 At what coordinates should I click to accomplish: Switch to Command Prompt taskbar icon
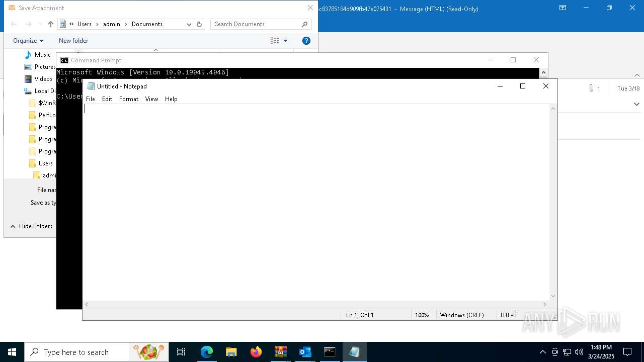pyautogui.click(x=330, y=352)
